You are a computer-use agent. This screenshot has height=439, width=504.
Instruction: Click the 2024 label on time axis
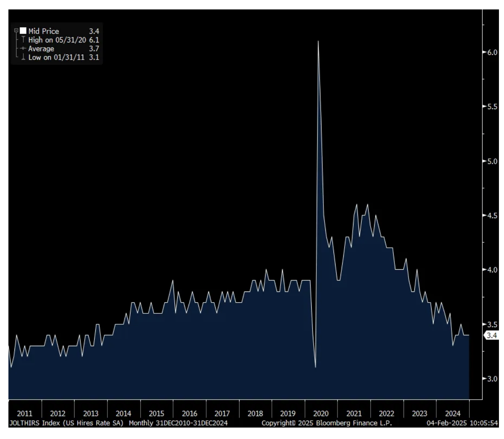point(452,413)
